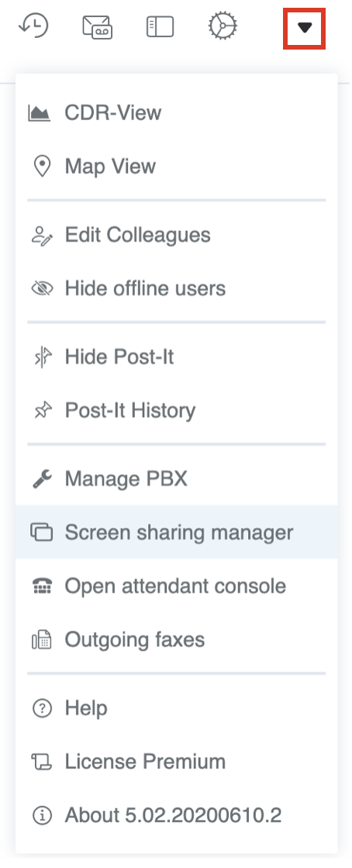
Task: Collapse the dropdown arrow menu button
Action: [305, 28]
